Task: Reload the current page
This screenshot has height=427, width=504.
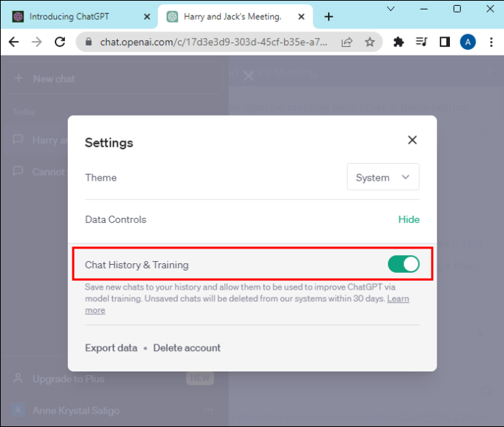Action: click(60, 42)
